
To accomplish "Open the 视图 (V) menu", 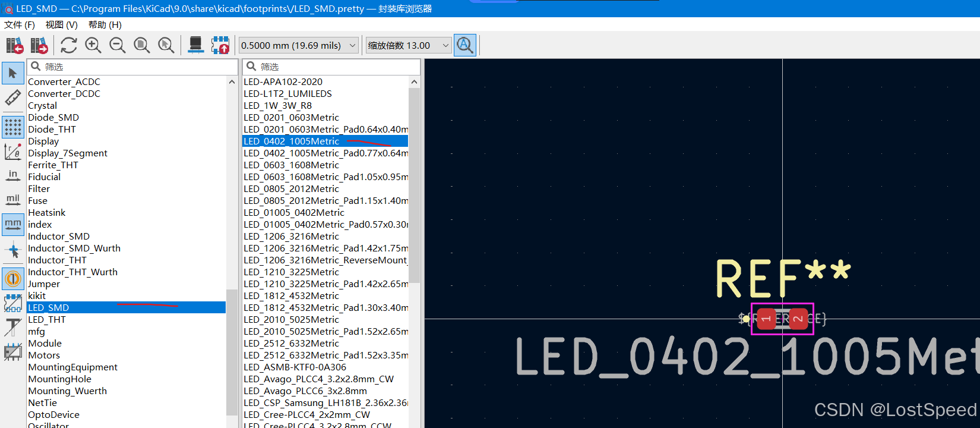I will [62, 24].
